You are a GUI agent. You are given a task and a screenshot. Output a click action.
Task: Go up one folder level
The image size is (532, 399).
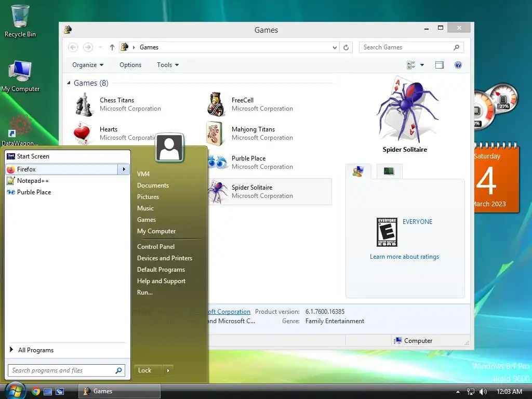[112, 47]
